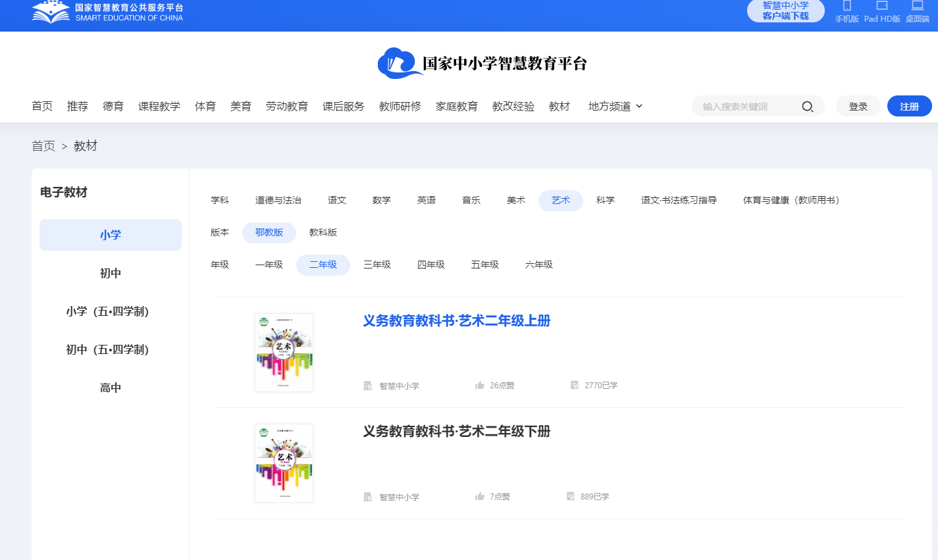This screenshot has height=560, width=938.
Task: Click the search magnifier icon
Action: pyautogui.click(x=808, y=106)
